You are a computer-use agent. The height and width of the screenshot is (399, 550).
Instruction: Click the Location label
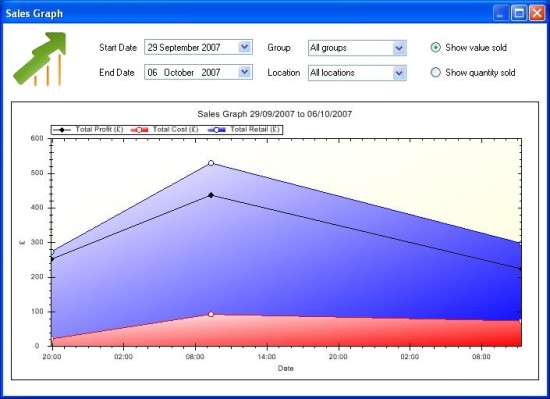click(284, 73)
